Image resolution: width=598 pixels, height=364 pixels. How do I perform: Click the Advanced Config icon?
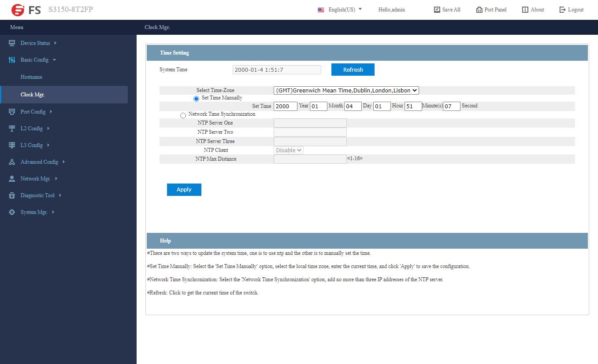click(x=12, y=162)
